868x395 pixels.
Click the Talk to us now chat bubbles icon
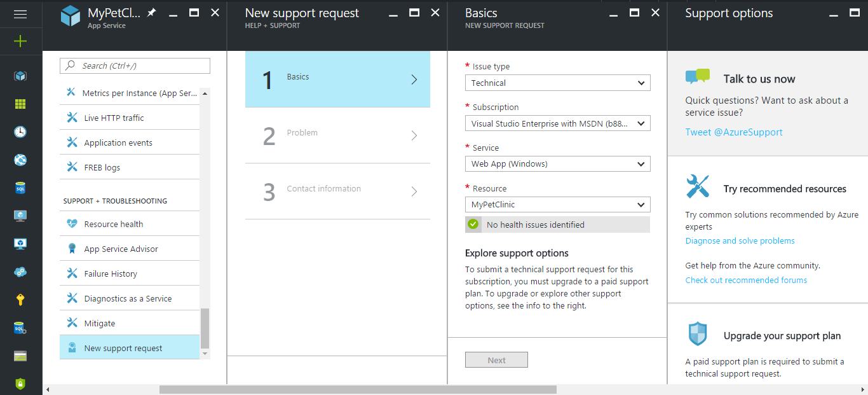(x=698, y=77)
